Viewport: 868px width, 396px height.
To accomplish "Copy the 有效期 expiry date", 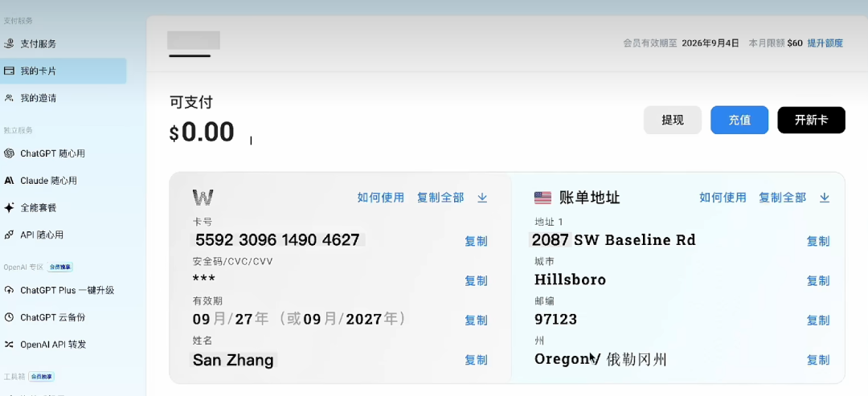I will (476, 320).
